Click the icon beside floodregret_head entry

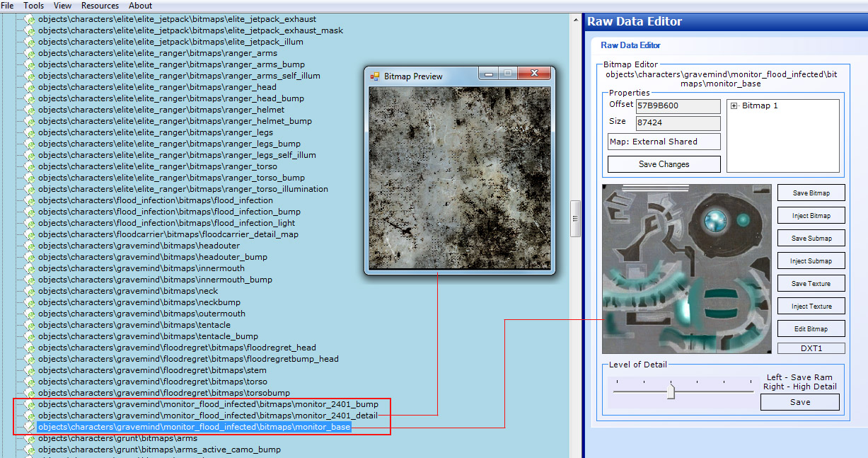pos(30,348)
